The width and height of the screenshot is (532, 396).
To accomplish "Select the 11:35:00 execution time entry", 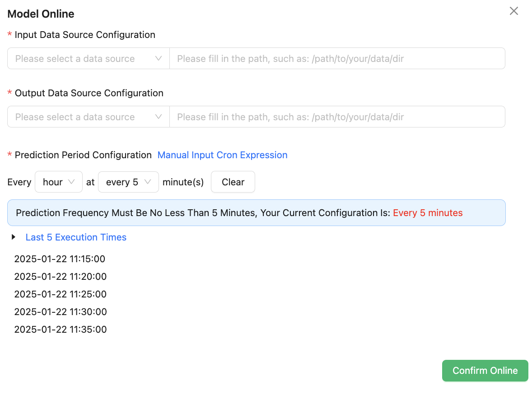I will coord(60,330).
